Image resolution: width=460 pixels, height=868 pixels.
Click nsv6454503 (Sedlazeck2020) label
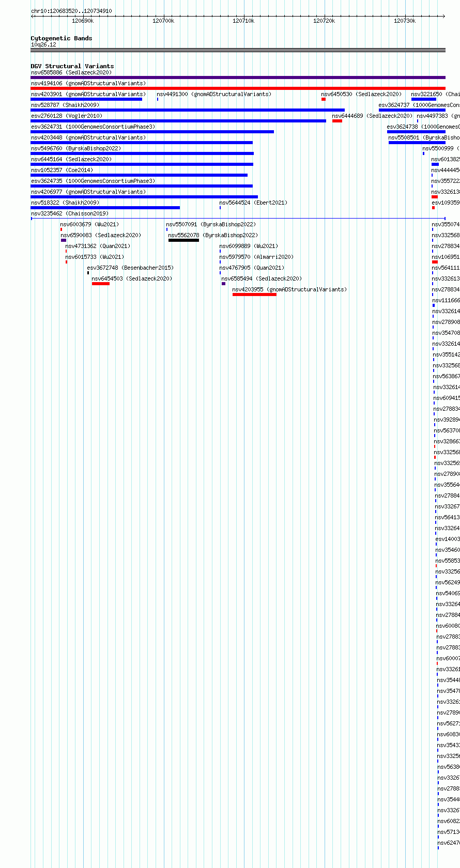pyautogui.click(x=132, y=278)
